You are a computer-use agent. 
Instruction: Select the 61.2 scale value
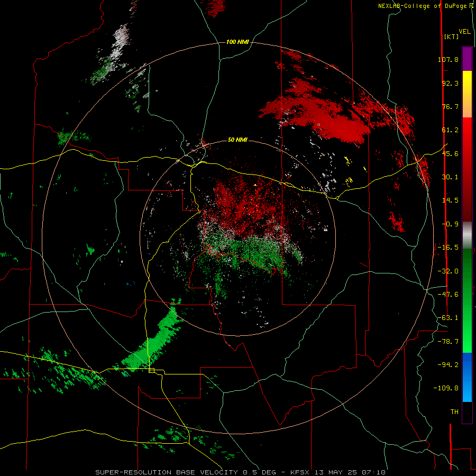[450, 130]
